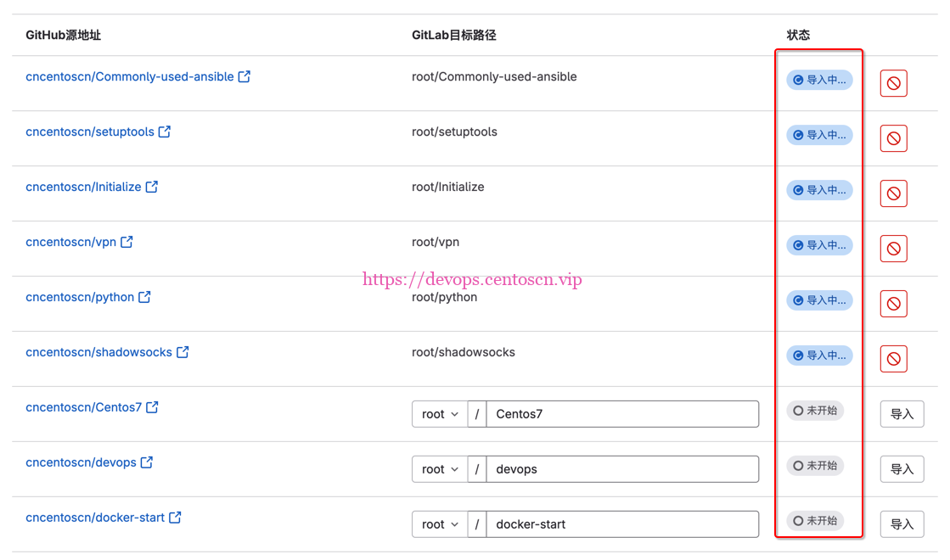Cancel the python repository import

click(893, 304)
